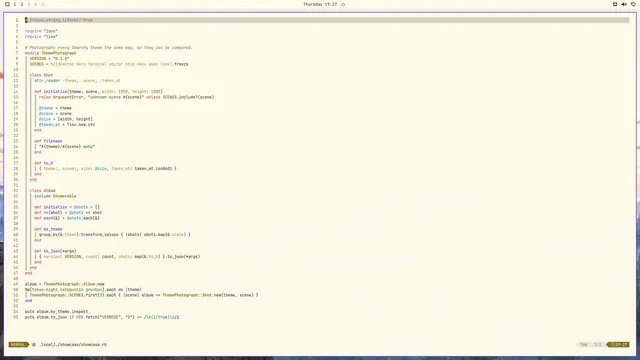Click the require "time" line
Viewport: 640px width, 360px height.
(x=41, y=36)
